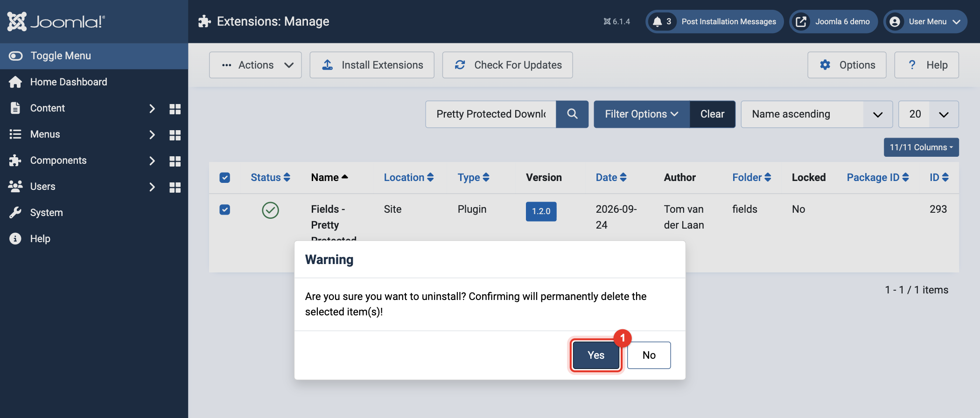Sort by Status column

270,177
